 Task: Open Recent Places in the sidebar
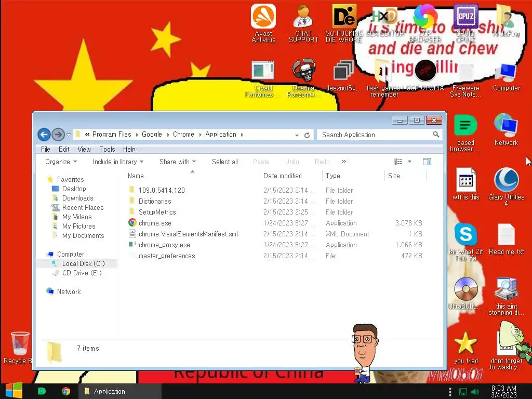pyautogui.click(x=83, y=207)
